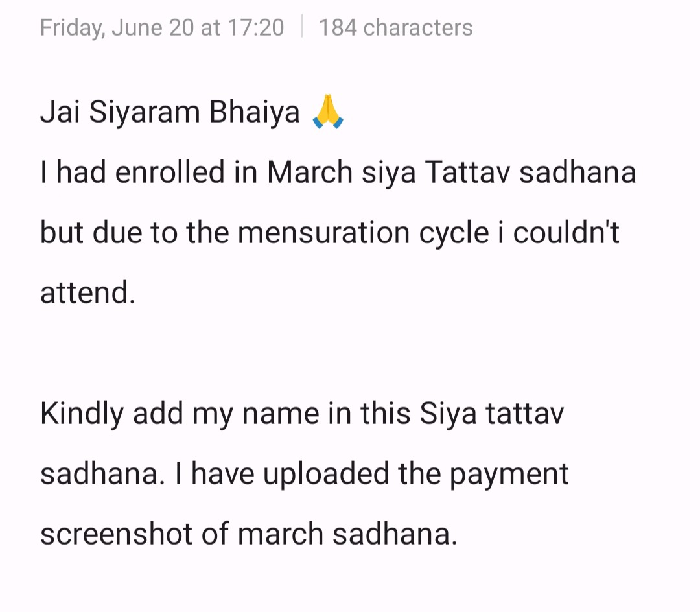The height and width of the screenshot is (612, 700).
Task: Place cursor after Jai Siyaram Bhaiya
Action: 301,112
